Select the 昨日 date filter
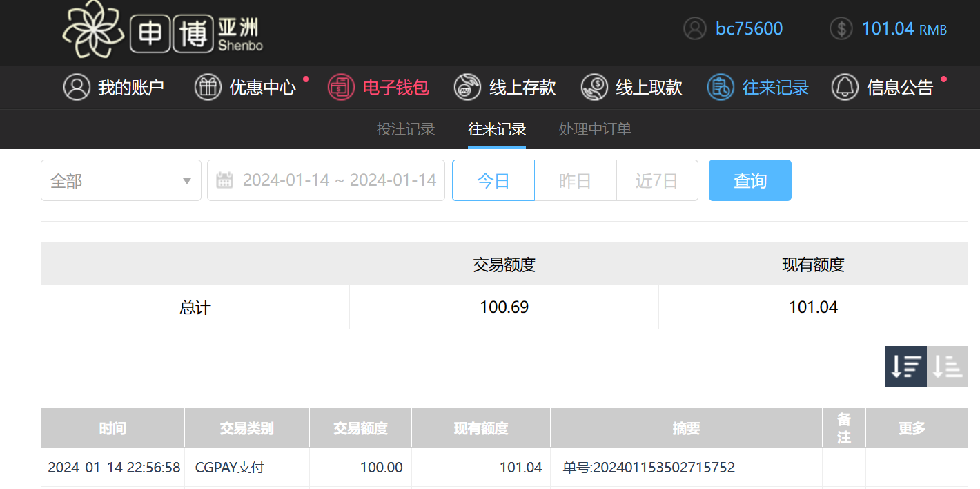The image size is (980, 489). point(576,181)
